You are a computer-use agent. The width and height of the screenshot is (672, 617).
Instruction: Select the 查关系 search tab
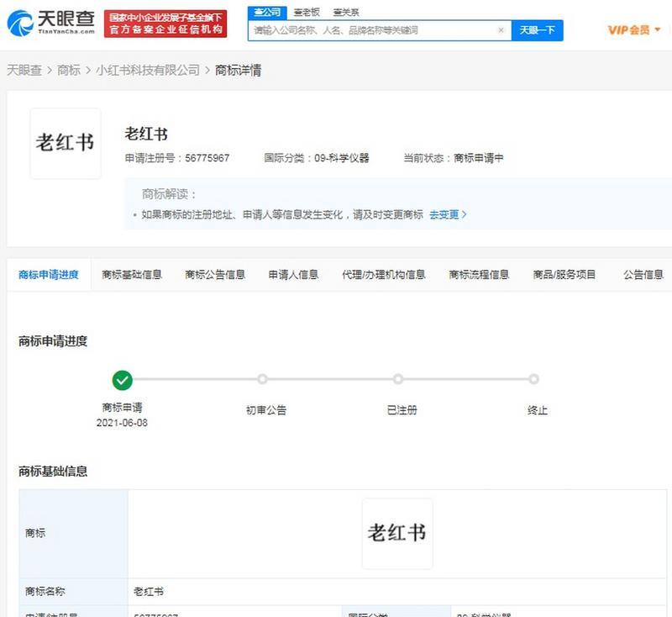click(x=346, y=13)
